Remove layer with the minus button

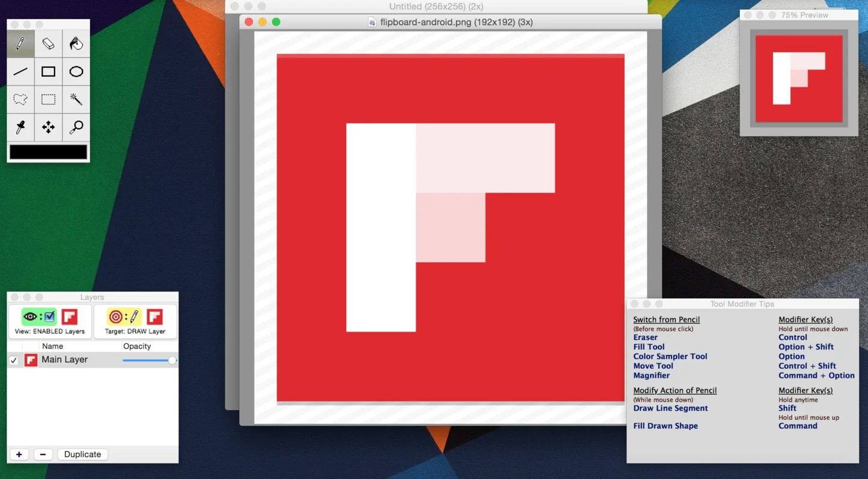[x=43, y=454]
